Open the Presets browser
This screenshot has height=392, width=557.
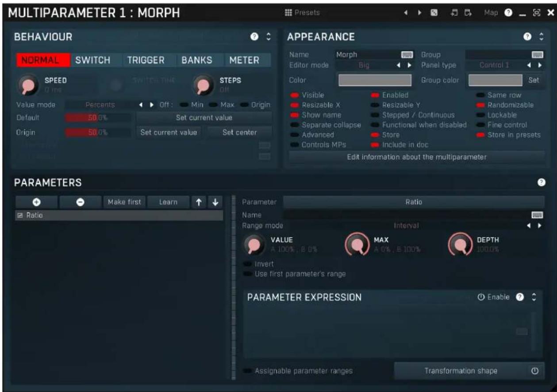point(303,13)
